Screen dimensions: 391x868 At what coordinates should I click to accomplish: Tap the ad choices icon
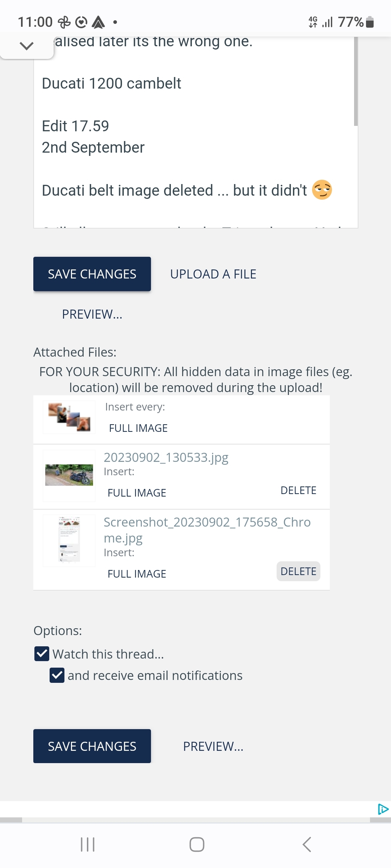point(383,809)
